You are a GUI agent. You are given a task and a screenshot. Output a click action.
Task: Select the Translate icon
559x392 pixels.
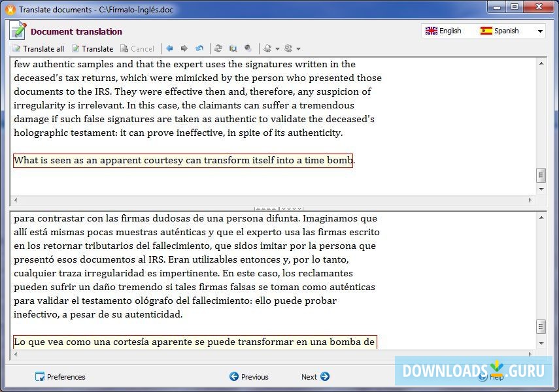click(92, 48)
